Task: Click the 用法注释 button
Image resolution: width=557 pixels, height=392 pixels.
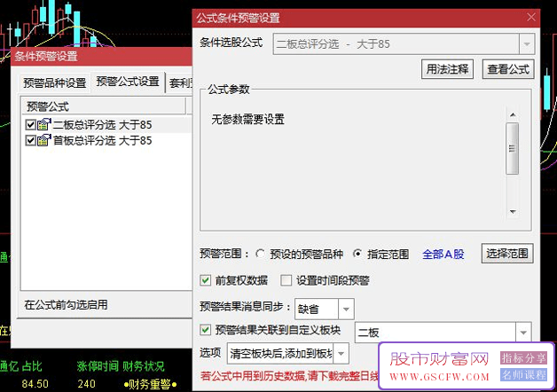Action: pos(447,69)
